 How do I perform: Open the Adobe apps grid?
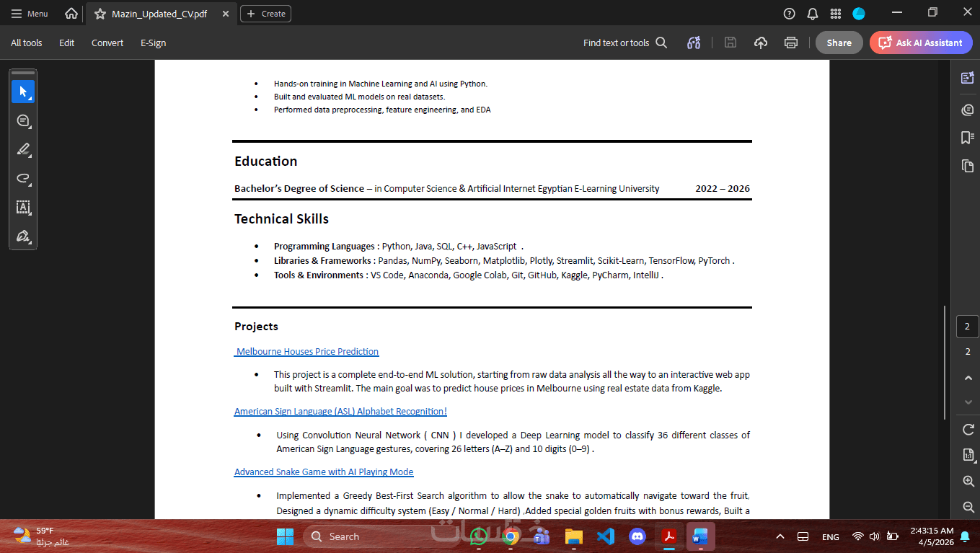click(x=836, y=14)
